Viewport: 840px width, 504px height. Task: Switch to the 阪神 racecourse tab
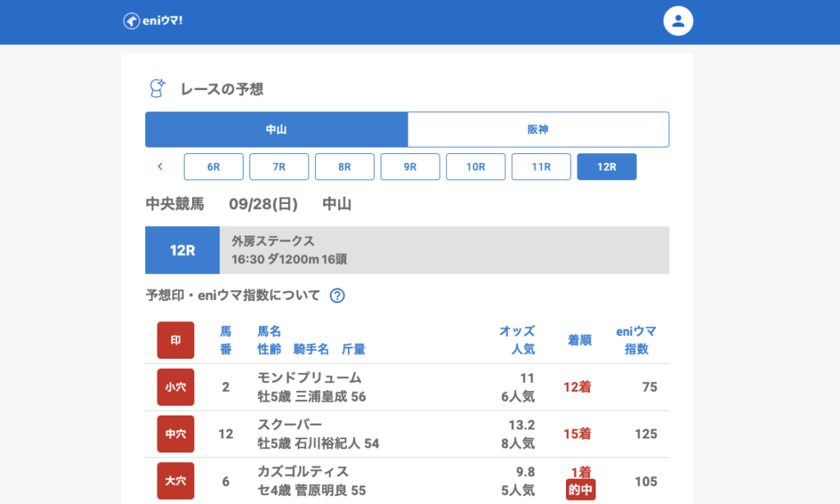(538, 129)
